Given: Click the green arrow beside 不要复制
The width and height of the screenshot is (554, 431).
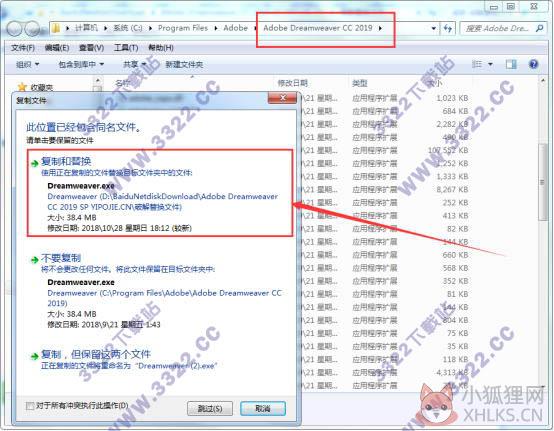Looking at the screenshot, I should tap(34, 260).
